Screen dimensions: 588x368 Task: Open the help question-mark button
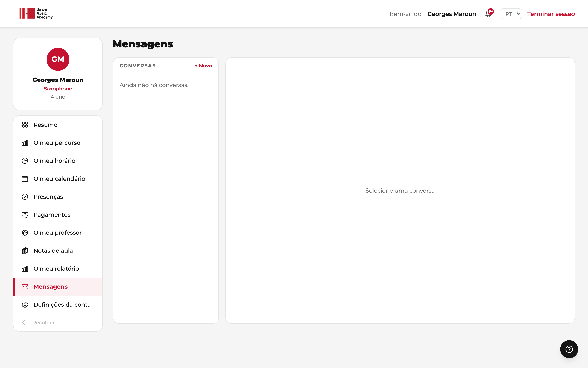(569, 349)
